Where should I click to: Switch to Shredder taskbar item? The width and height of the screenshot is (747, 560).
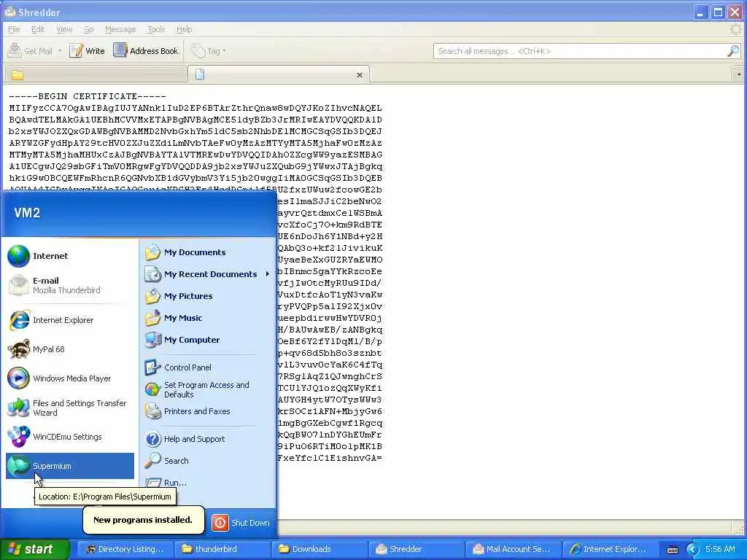point(416,549)
